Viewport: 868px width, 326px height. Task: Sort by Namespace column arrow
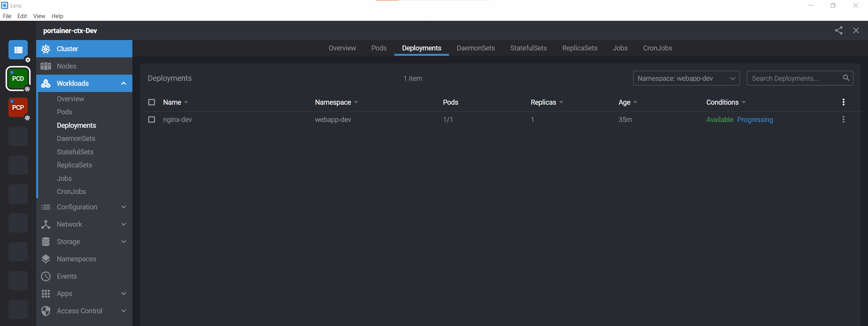pos(356,102)
